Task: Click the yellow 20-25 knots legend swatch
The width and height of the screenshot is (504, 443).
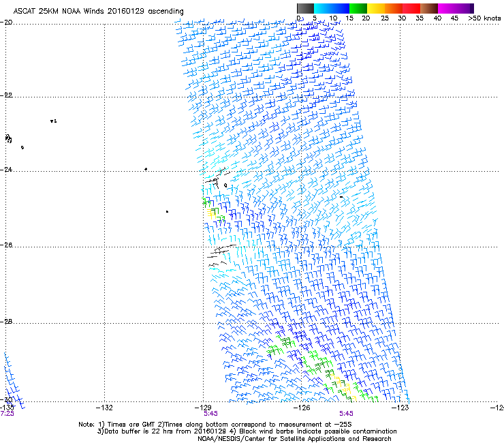Action: coord(376,8)
